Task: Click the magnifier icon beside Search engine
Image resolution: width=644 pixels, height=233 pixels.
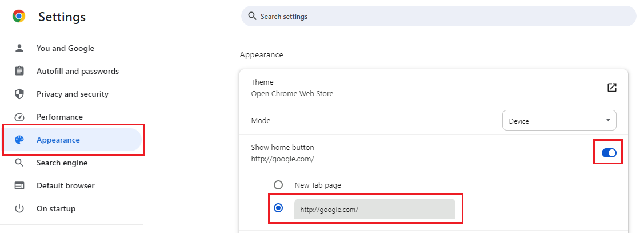Action: (x=19, y=163)
